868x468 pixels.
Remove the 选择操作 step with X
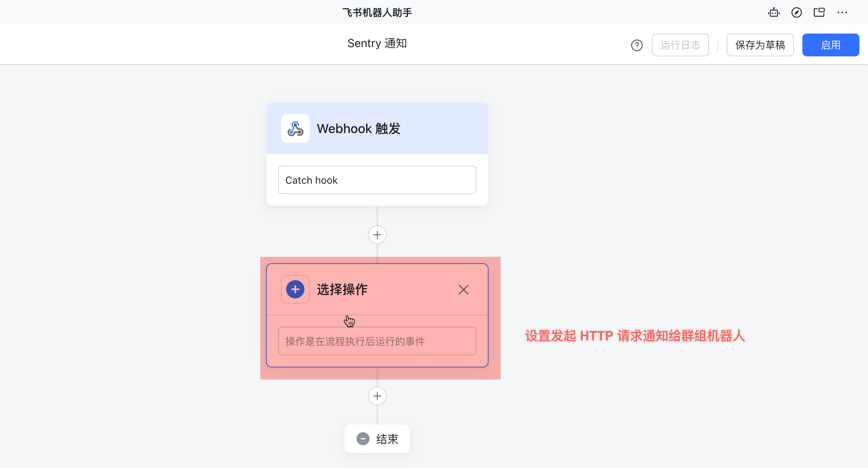(x=464, y=290)
